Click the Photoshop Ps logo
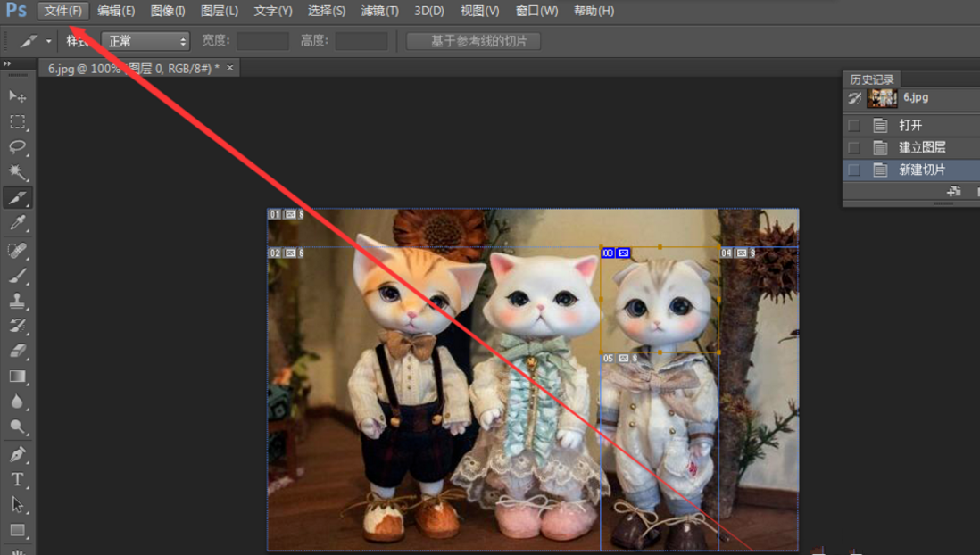Viewport: 980px width, 555px height. coord(16,11)
